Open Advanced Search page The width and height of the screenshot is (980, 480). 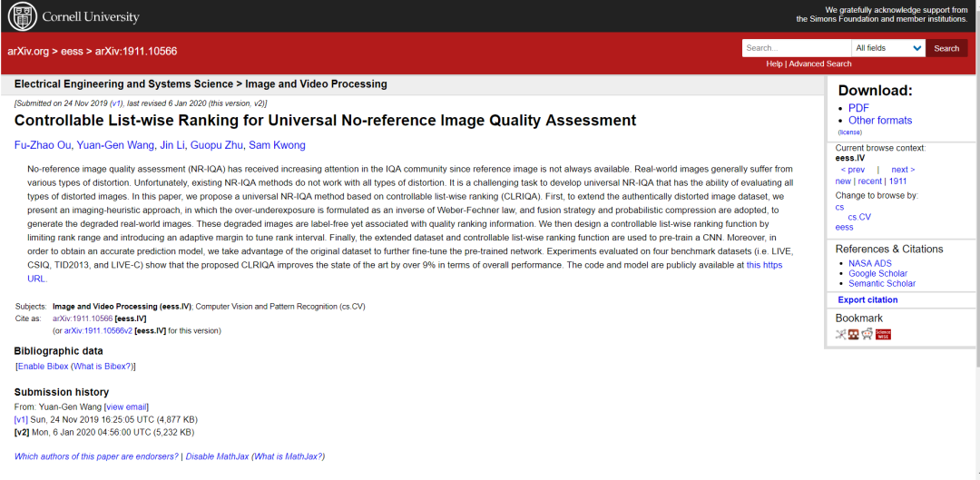[x=820, y=64]
